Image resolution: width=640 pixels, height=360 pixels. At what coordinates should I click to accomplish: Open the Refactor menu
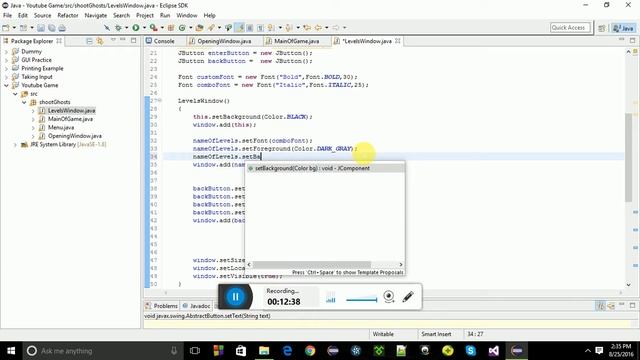pyautogui.click(x=68, y=15)
